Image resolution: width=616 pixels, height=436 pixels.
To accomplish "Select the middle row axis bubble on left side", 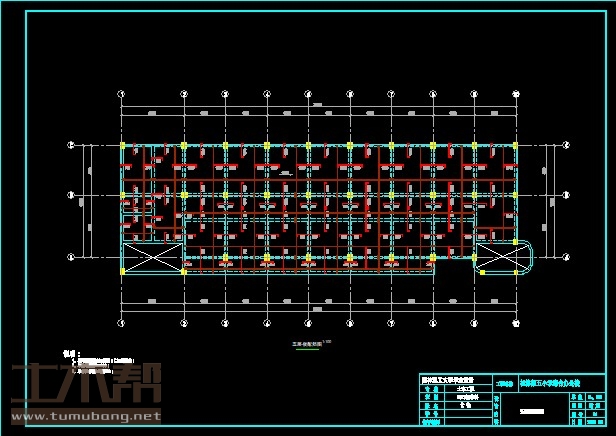I will (71, 194).
